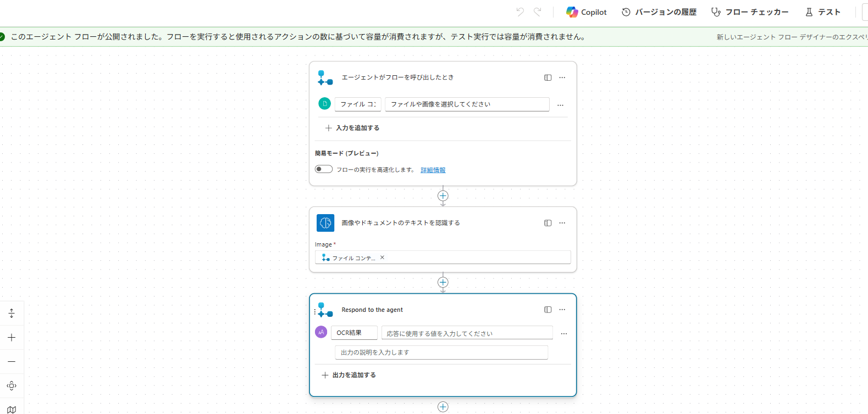Add step below Respond to the agent
The width and height of the screenshot is (868, 414).
(x=443, y=407)
